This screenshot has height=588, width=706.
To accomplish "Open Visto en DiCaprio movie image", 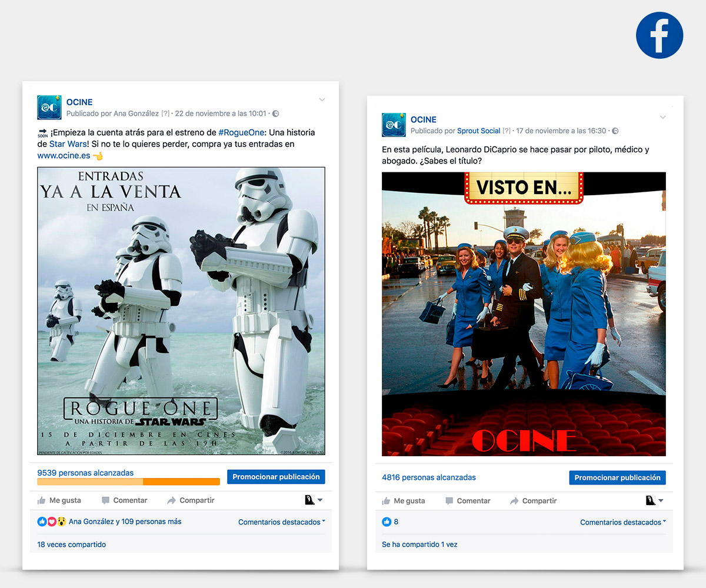I will [524, 314].
